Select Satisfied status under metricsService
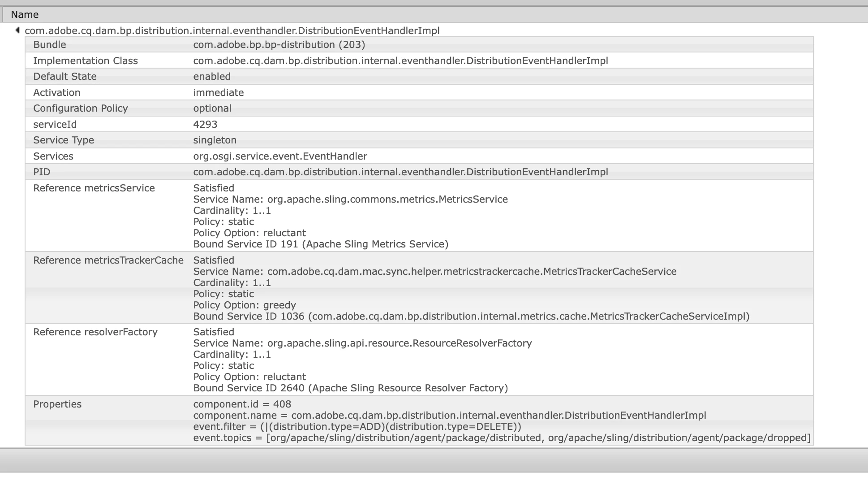 tap(214, 188)
